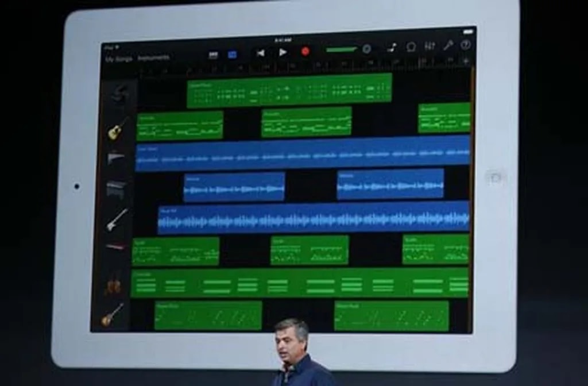Select the violin strings track icon
588x386 pixels.
click(113, 285)
